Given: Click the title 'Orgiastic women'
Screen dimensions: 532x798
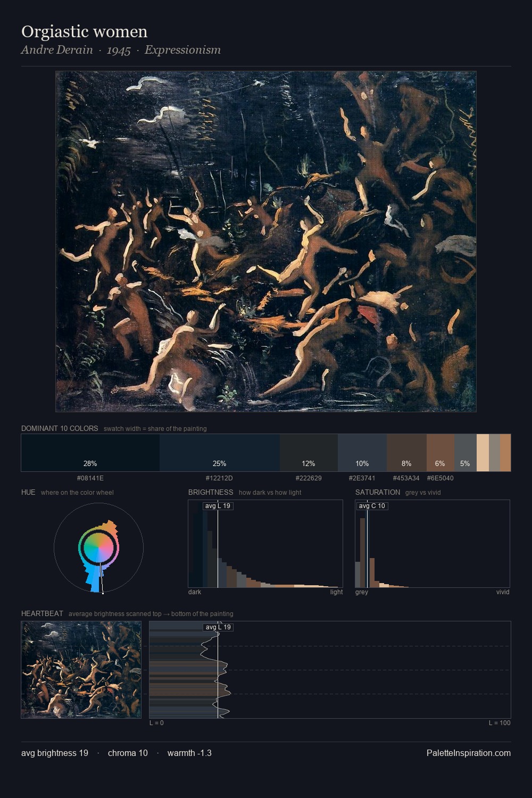Looking at the screenshot, I should pyautogui.click(x=85, y=31).
